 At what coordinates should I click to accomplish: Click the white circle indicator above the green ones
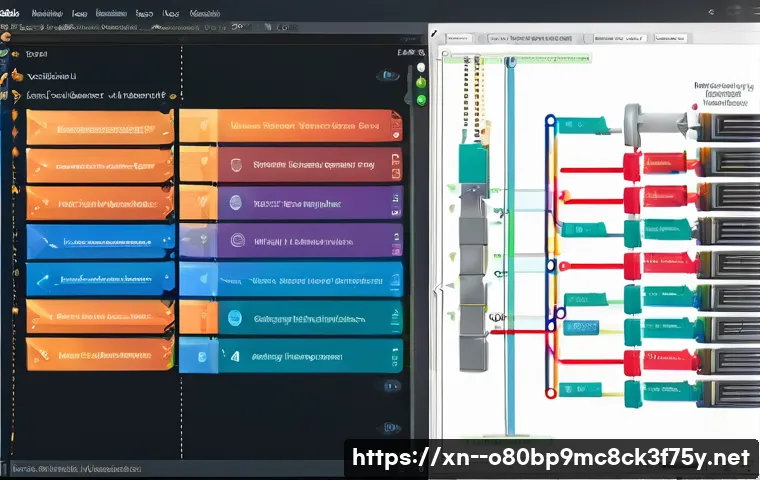tap(420, 65)
